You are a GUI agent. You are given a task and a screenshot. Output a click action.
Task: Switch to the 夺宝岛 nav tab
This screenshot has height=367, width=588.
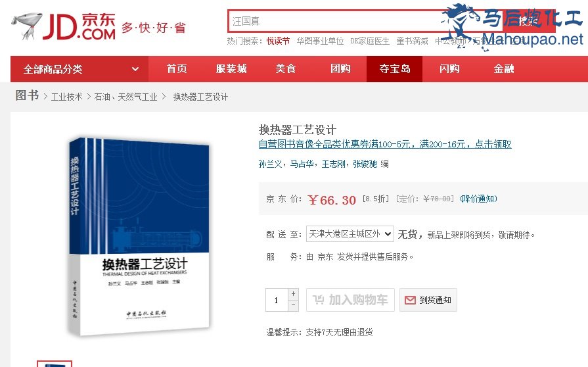394,68
